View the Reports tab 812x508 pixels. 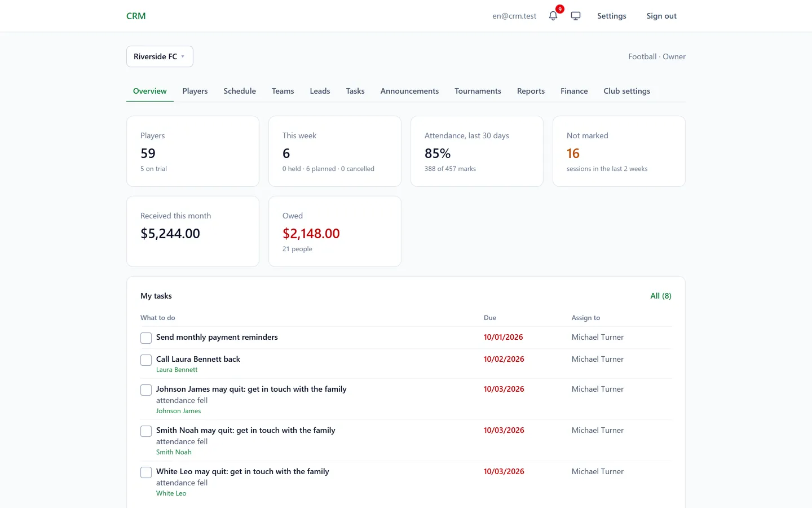point(531,91)
